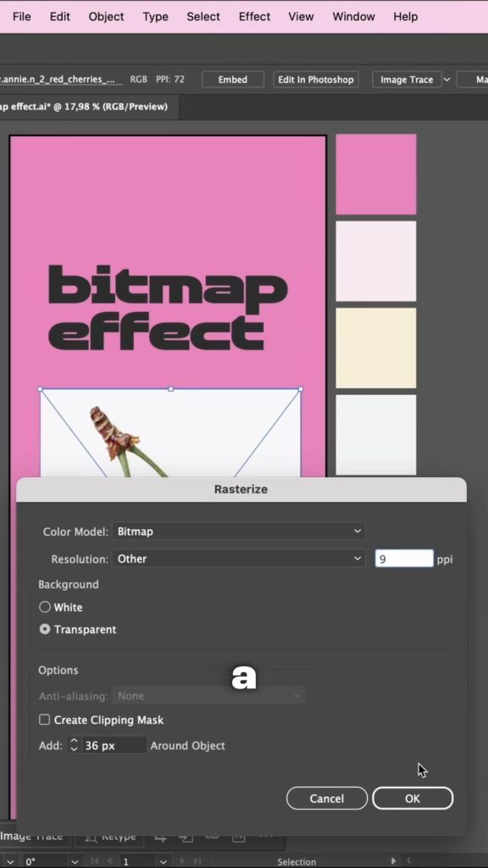Viewport: 488px width, 868px height.
Task: Click OK in the Rasterize dialog
Action: (413, 798)
